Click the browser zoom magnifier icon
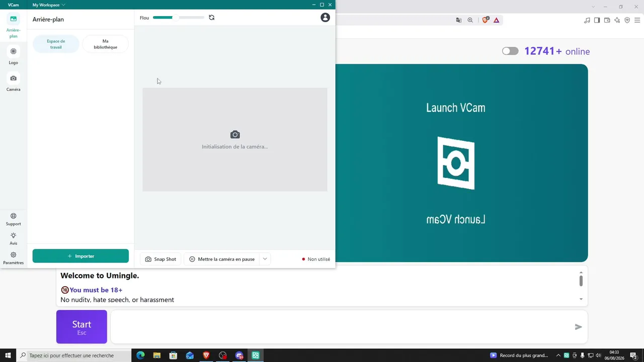 pyautogui.click(x=470, y=20)
